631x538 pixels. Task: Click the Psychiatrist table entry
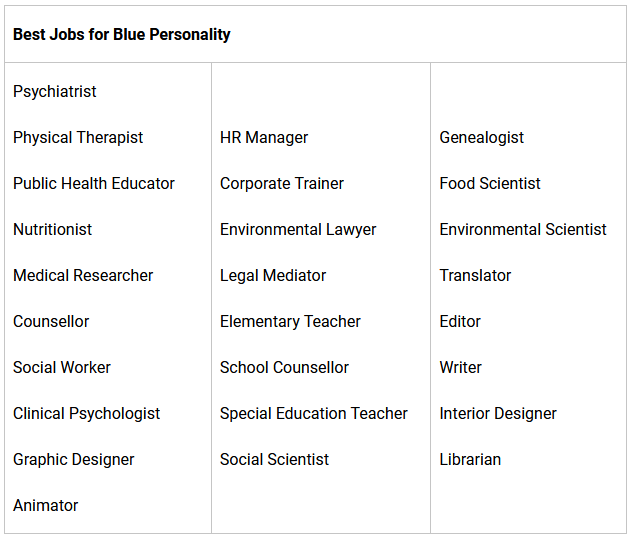pyautogui.click(x=55, y=91)
